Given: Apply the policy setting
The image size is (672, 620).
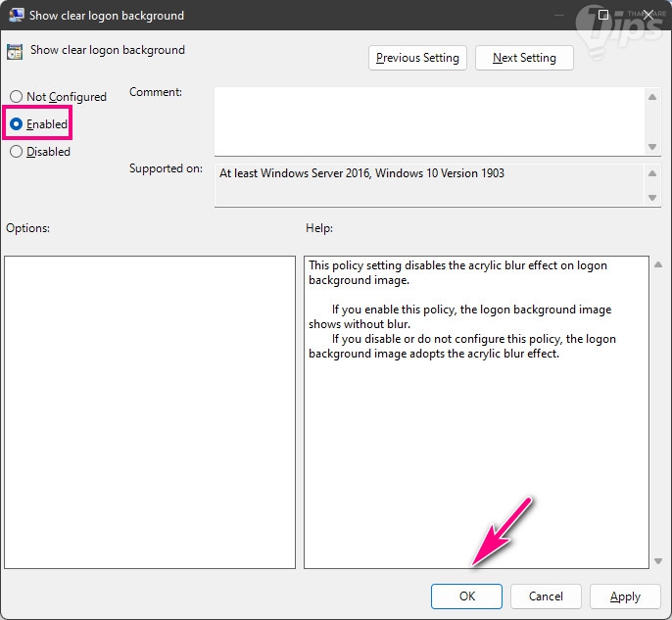Looking at the screenshot, I should (625, 596).
